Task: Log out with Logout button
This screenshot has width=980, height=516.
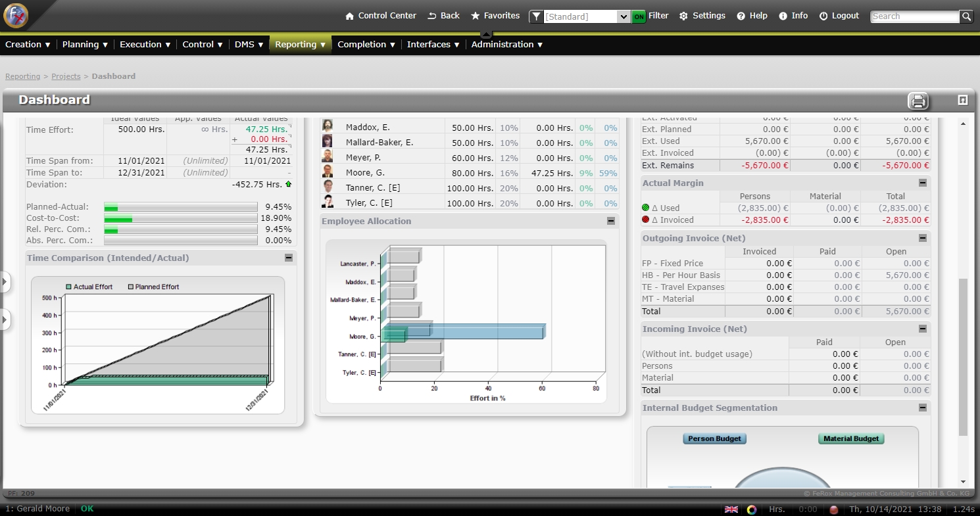Action: [839, 16]
